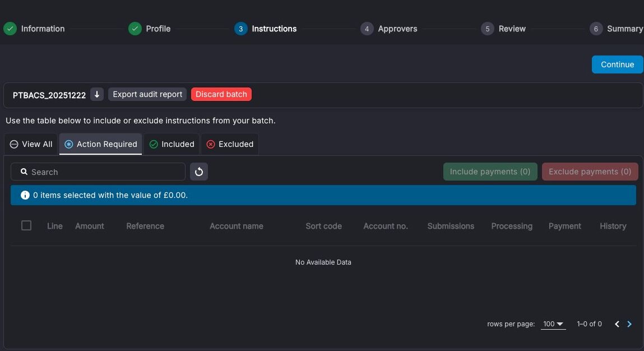Click the red cross icon on Excluded tab
This screenshot has width=644, height=351.
point(211,144)
